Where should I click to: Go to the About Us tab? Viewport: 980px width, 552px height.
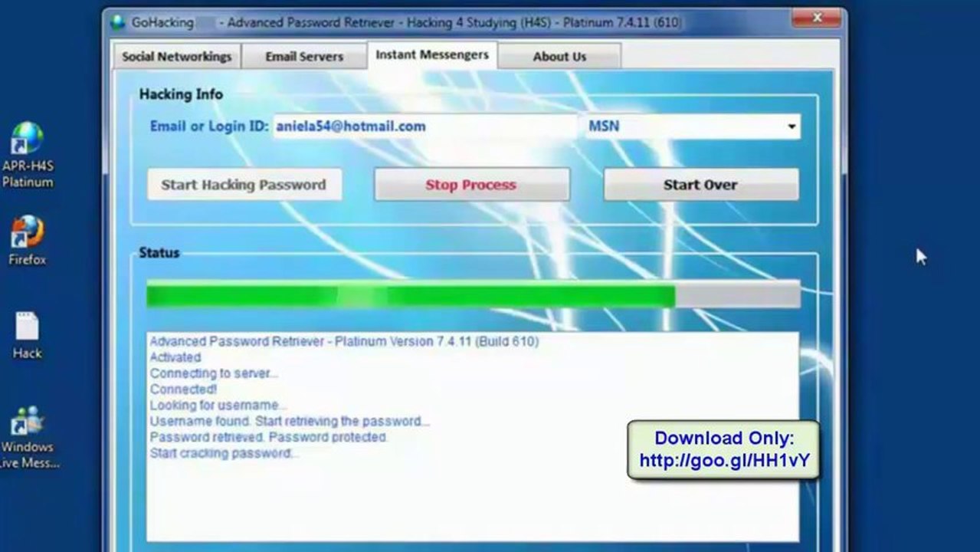pos(559,57)
